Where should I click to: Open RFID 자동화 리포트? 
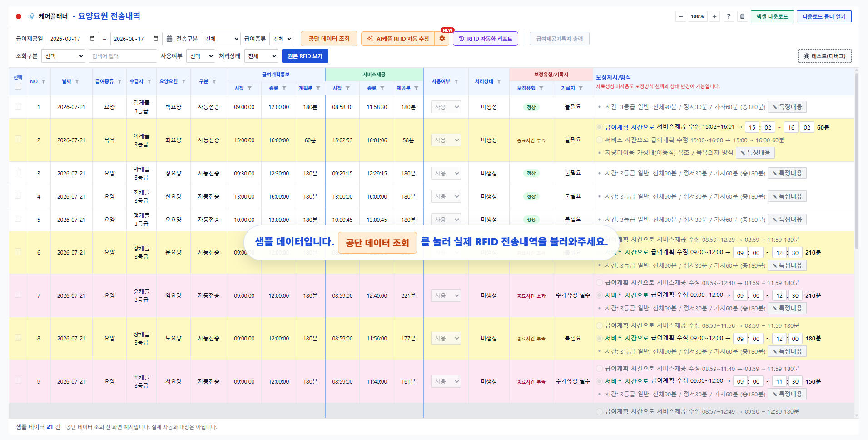(x=485, y=39)
